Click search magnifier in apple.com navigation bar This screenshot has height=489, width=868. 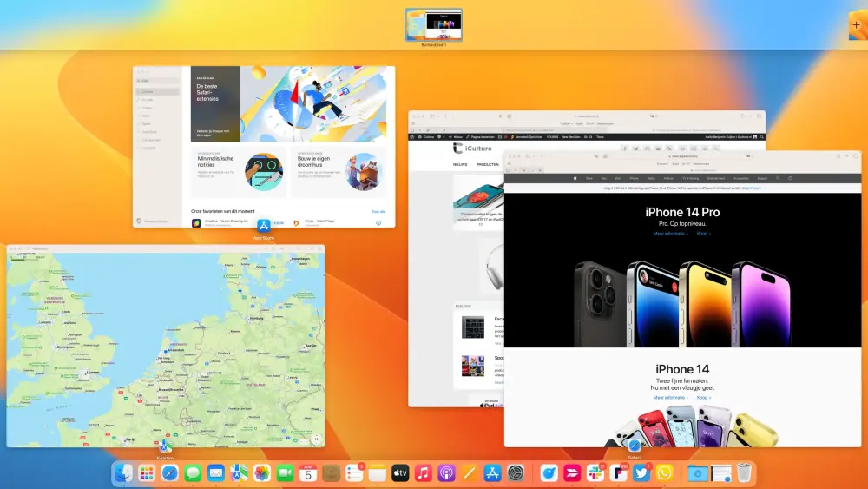(778, 178)
